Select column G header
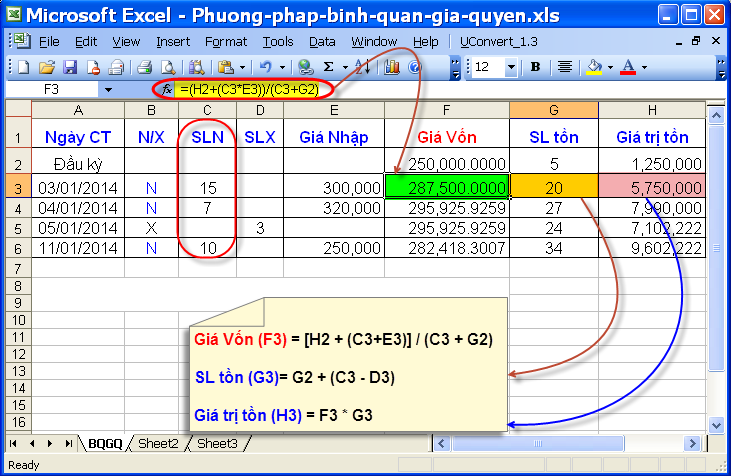 [x=553, y=109]
